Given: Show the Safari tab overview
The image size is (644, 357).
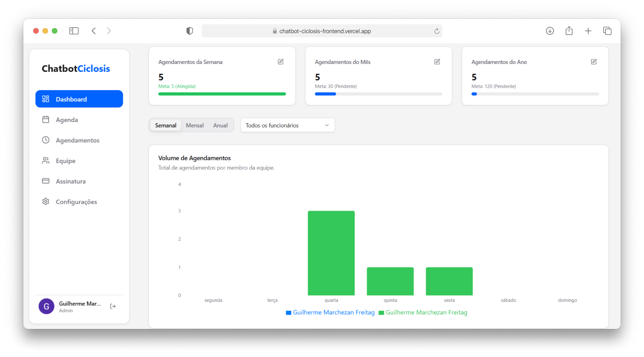Looking at the screenshot, I should click(x=607, y=31).
